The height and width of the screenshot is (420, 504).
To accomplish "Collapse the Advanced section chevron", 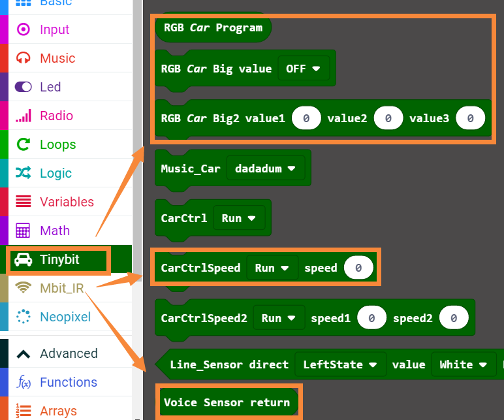I will (24, 353).
